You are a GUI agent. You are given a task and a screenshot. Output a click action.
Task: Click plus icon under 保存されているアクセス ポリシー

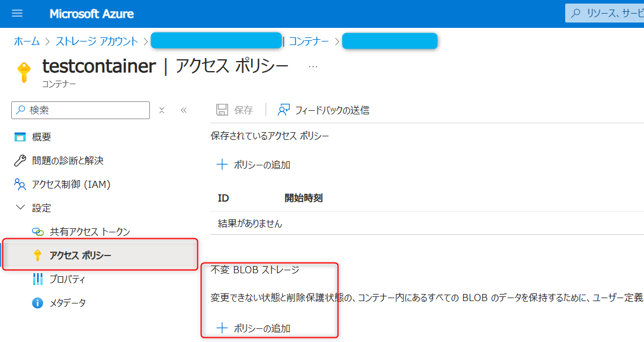[x=222, y=164]
